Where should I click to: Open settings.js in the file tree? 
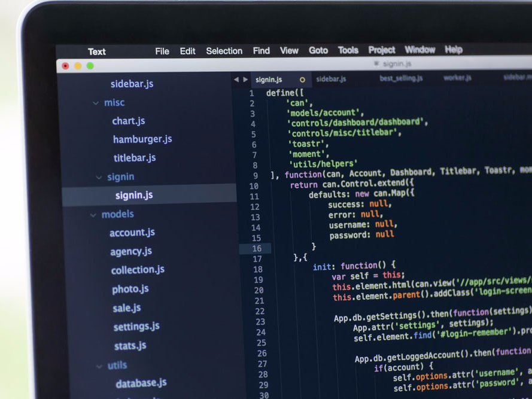pyautogui.click(x=136, y=327)
